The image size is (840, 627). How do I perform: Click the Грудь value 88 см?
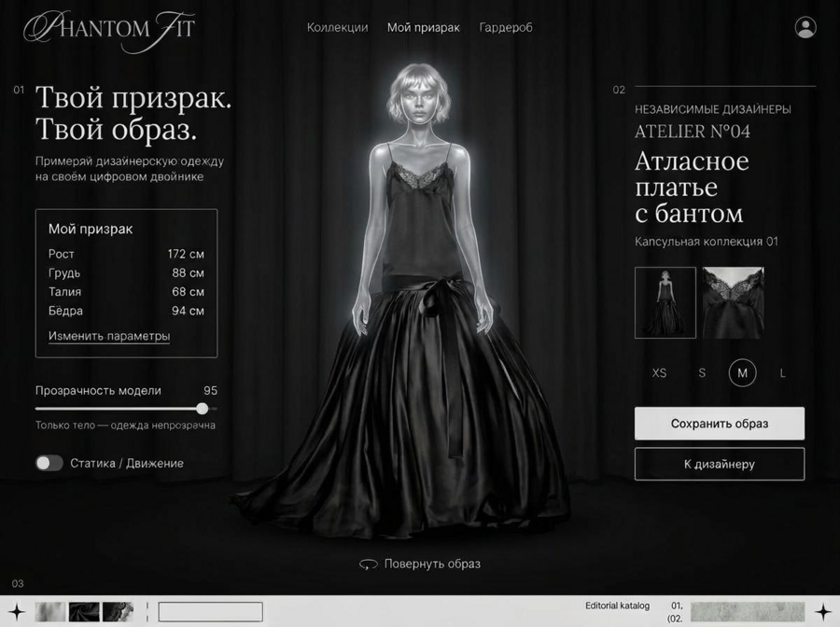pos(188,273)
